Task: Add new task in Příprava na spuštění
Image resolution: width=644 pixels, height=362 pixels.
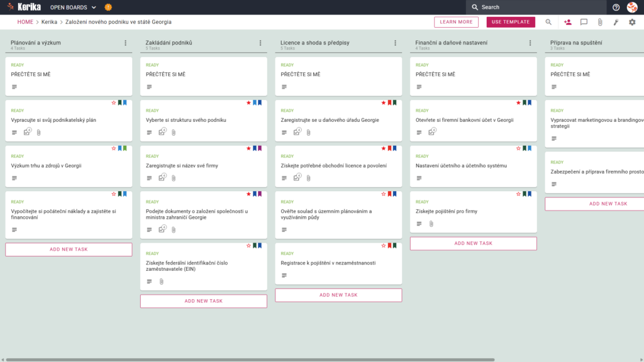Action: pos(595,204)
